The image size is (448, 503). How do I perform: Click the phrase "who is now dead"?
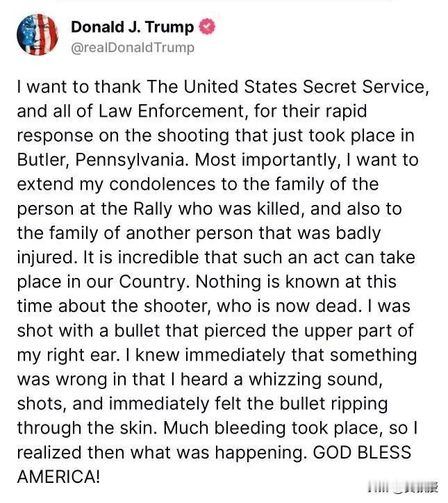(287, 306)
